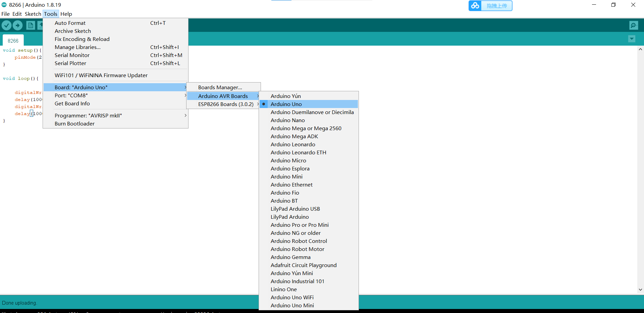Choose Arduino Duemilanove or Diecimila
Viewport: 644px width, 313px height.
(x=309, y=112)
